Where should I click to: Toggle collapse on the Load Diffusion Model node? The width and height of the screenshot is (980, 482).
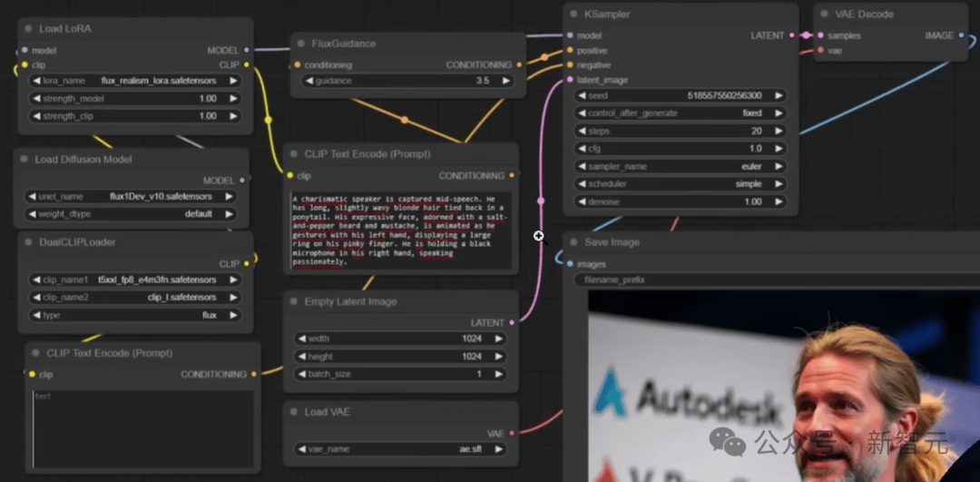(x=24, y=160)
